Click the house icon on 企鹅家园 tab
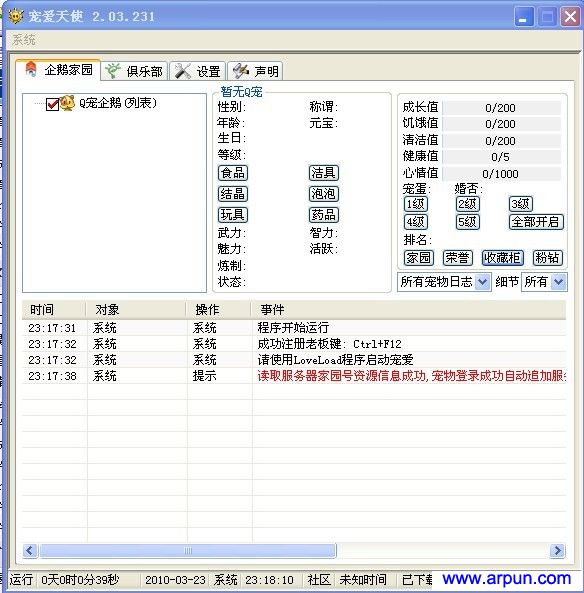The width and height of the screenshot is (584, 593). (x=31, y=70)
